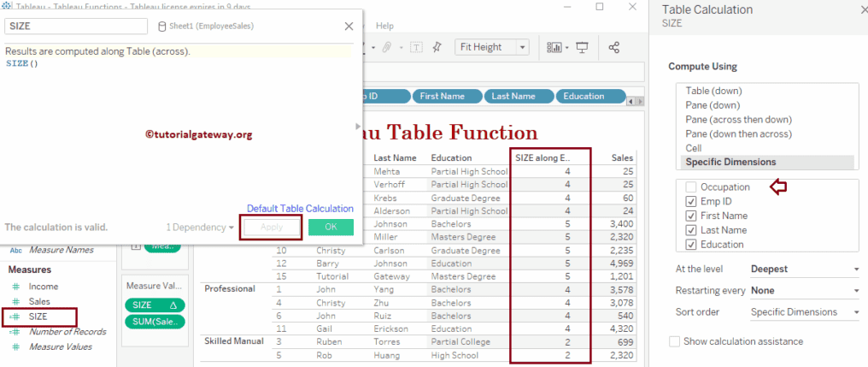Click the Skilled Manual row header

point(234,341)
